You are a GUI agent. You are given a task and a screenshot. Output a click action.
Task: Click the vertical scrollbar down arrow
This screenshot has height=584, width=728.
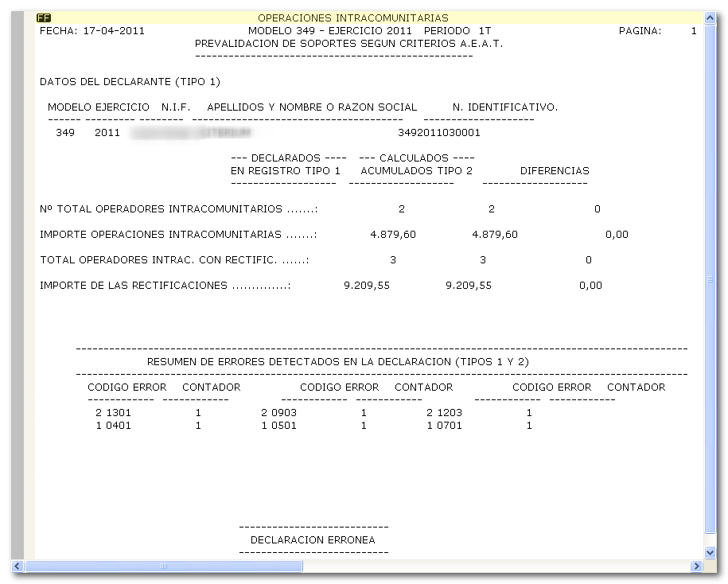[710, 552]
